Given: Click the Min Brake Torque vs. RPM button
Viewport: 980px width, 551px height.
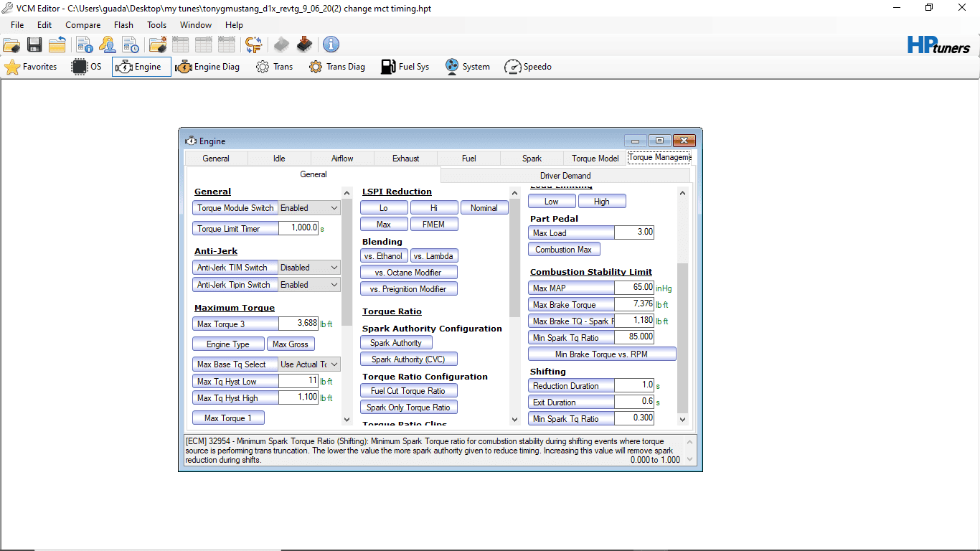Looking at the screenshot, I should click(x=602, y=354).
